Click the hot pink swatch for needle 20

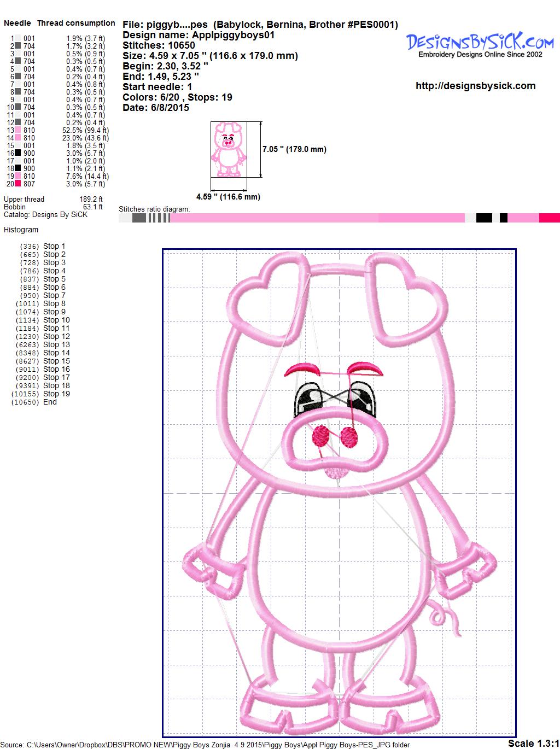(18, 184)
